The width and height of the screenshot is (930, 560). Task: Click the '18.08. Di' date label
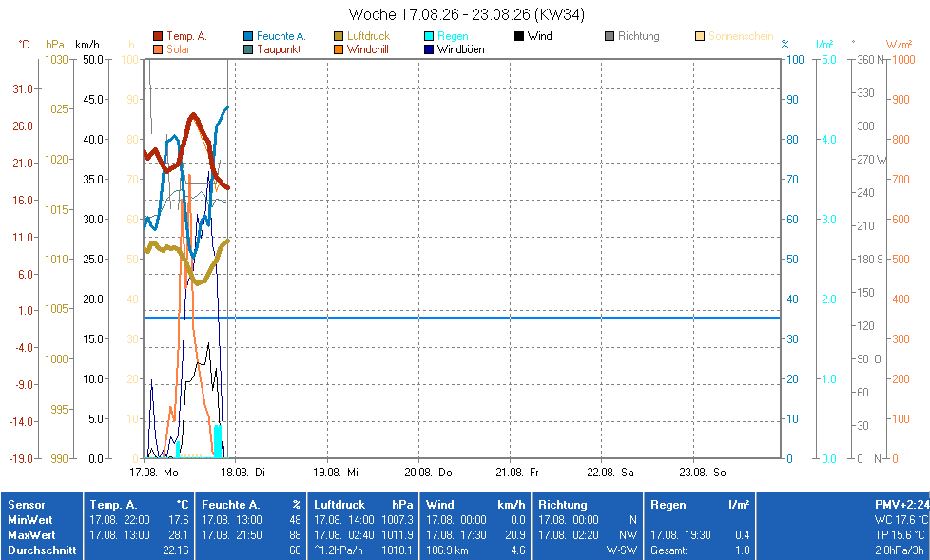(242, 473)
